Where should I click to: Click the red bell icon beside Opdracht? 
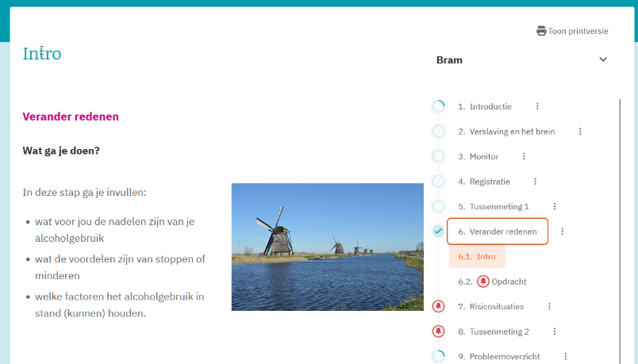[483, 282]
